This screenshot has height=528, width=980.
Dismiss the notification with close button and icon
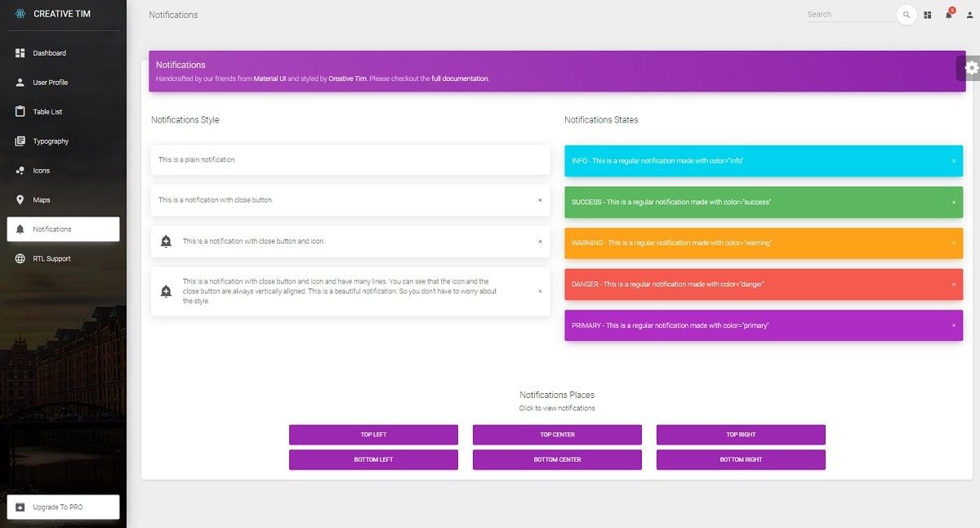(539, 242)
